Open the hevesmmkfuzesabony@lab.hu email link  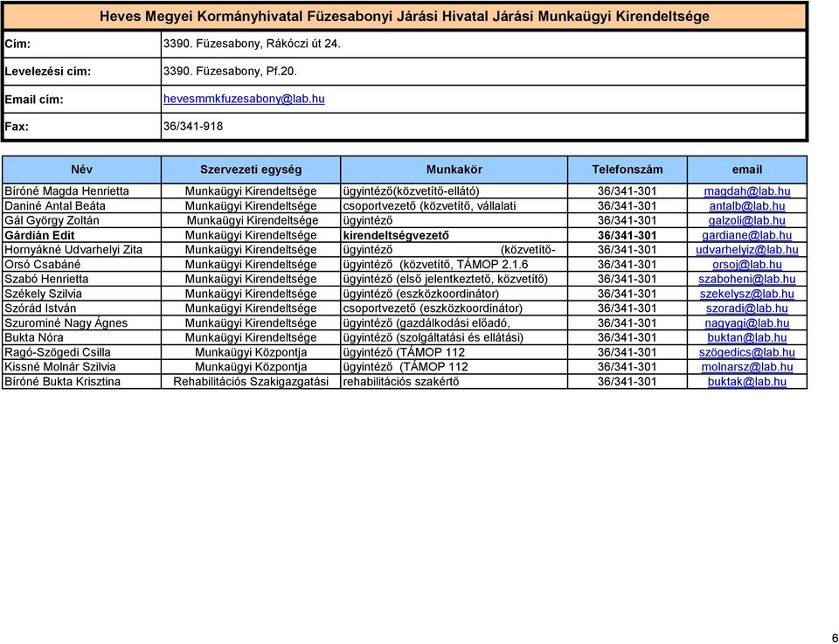point(244,99)
